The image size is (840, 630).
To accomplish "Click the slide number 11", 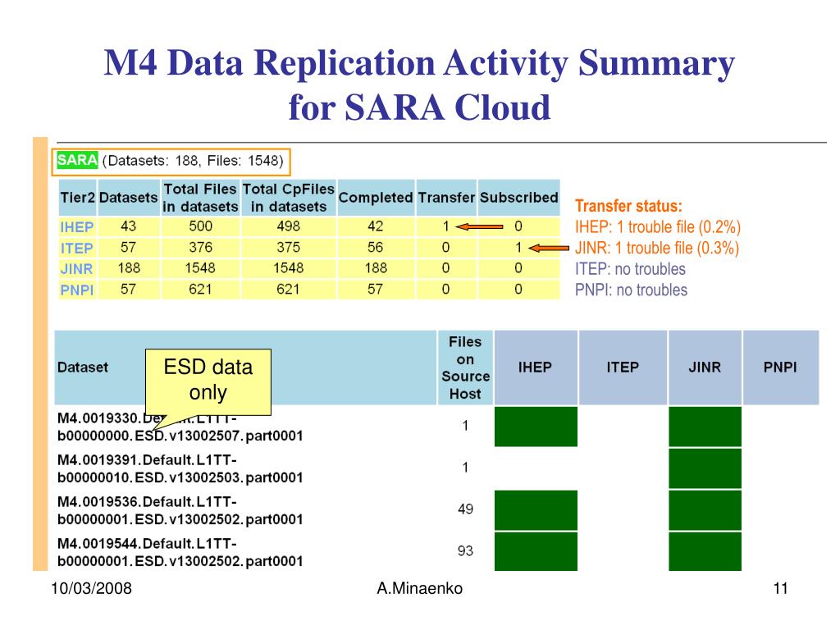I will [781, 588].
